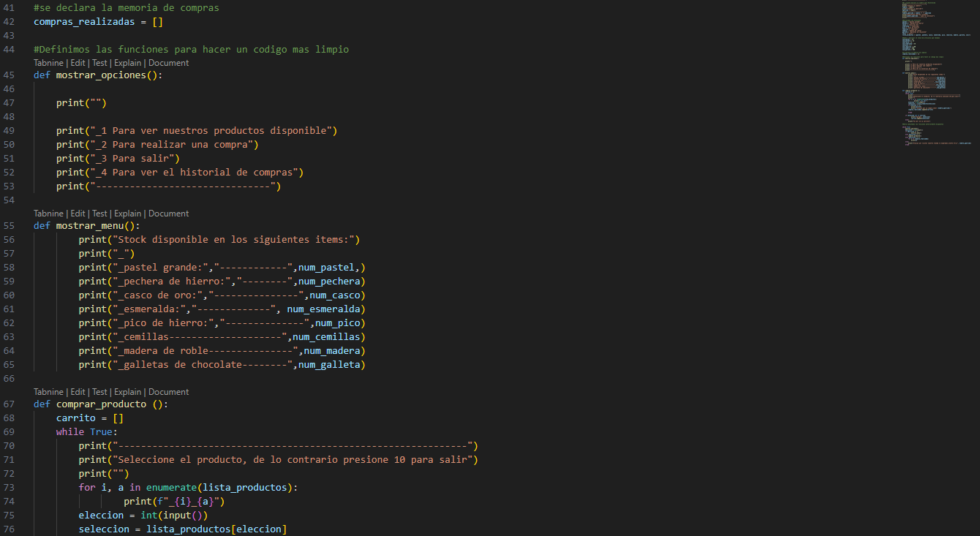
Task: Click 'carrito' on line 68
Action: coord(76,418)
